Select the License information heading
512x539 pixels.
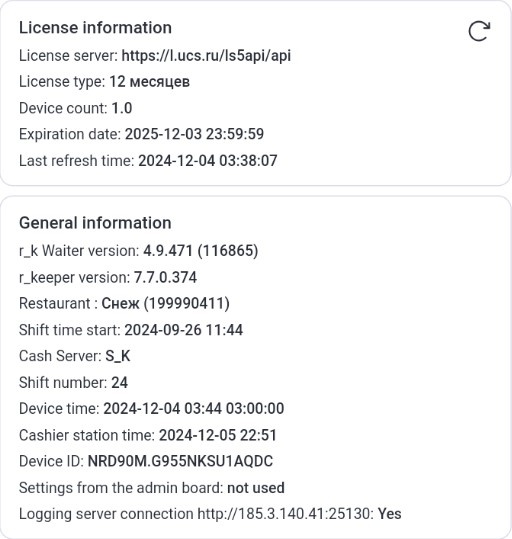[95, 28]
